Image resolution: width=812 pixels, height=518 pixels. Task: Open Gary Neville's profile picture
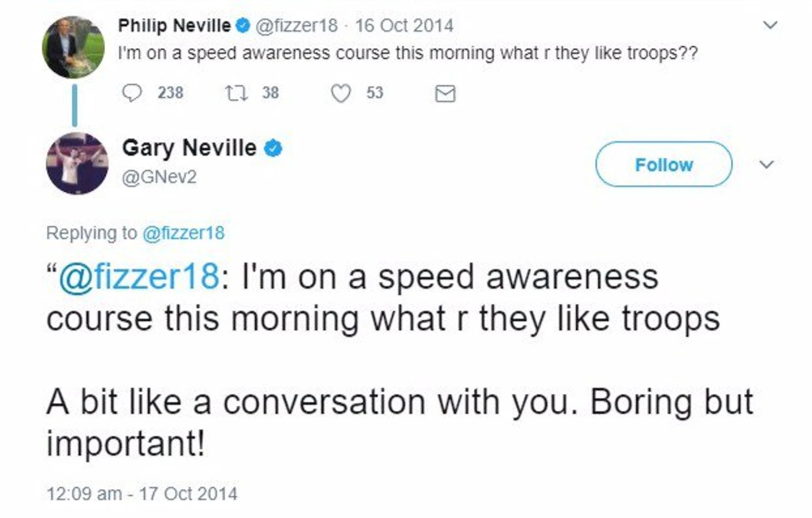[77, 163]
